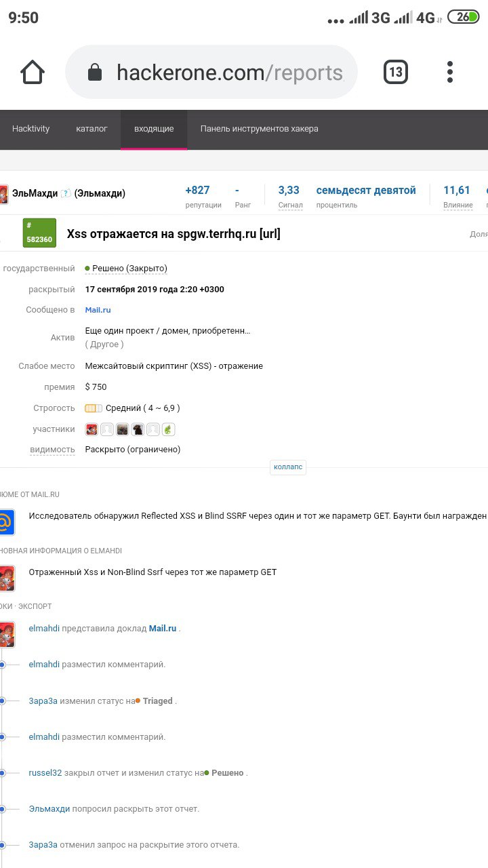Open the Hacktivity tab
The height and width of the screenshot is (868, 488).
[30, 129]
